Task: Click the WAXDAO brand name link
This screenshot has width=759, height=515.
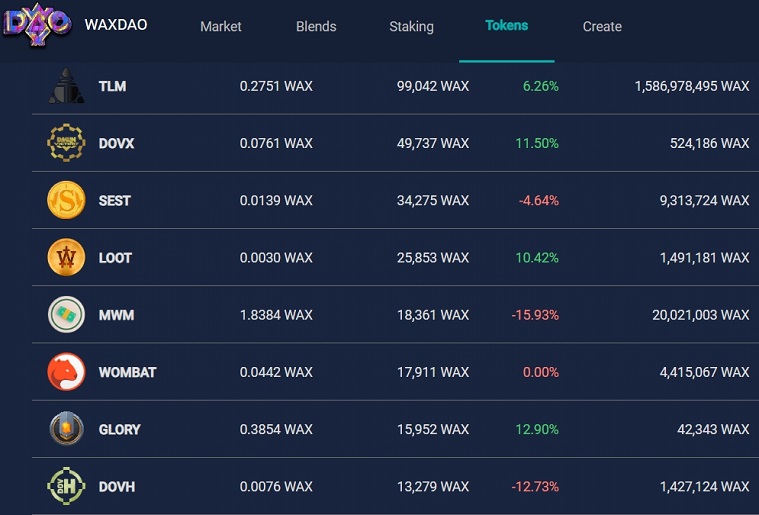Action: click(x=116, y=25)
